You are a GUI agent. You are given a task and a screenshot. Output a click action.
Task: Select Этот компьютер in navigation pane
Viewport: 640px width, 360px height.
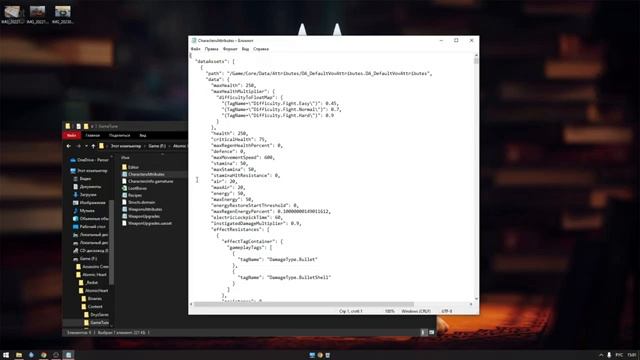point(89,171)
